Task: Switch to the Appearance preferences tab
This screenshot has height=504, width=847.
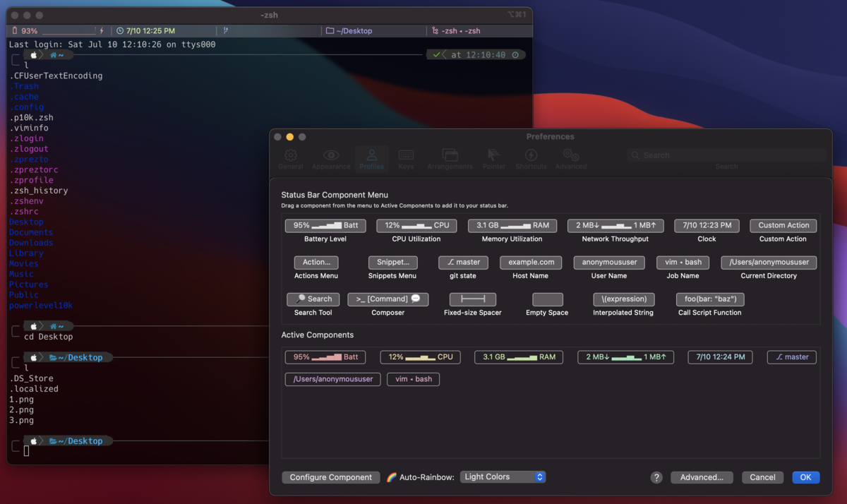Action: [331, 159]
